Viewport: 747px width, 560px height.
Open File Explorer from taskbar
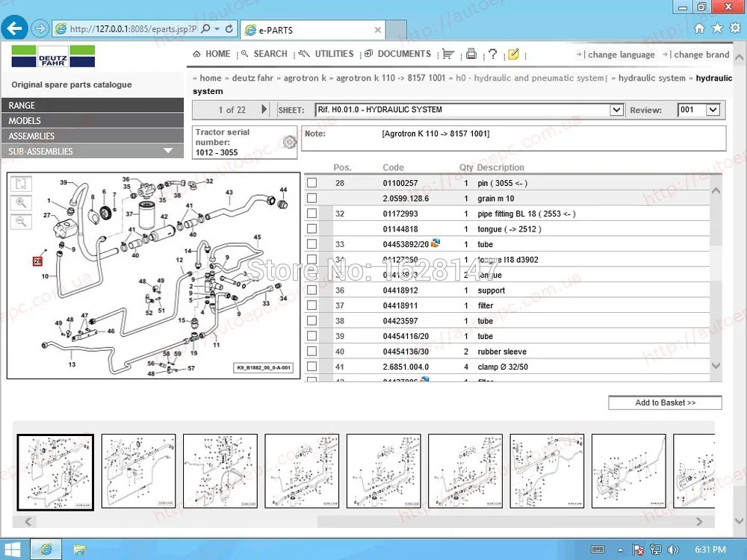click(79, 550)
